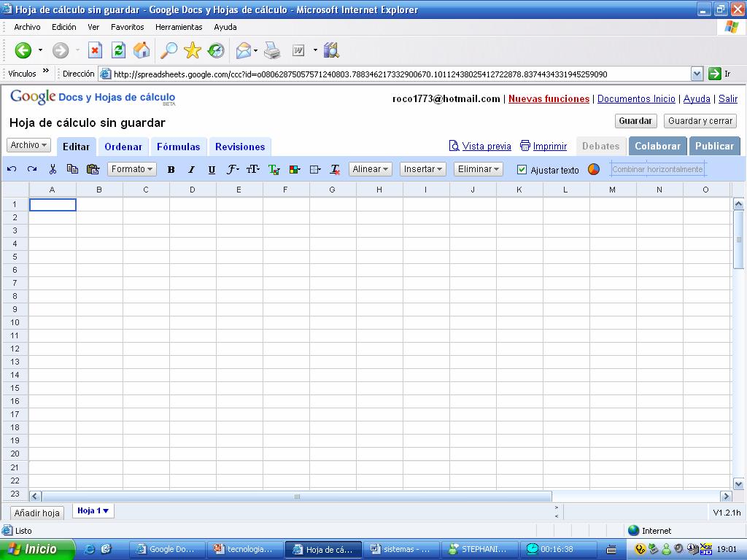Click the browser Refresh icon
Viewport: 747px width, 560px height.
click(x=118, y=50)
